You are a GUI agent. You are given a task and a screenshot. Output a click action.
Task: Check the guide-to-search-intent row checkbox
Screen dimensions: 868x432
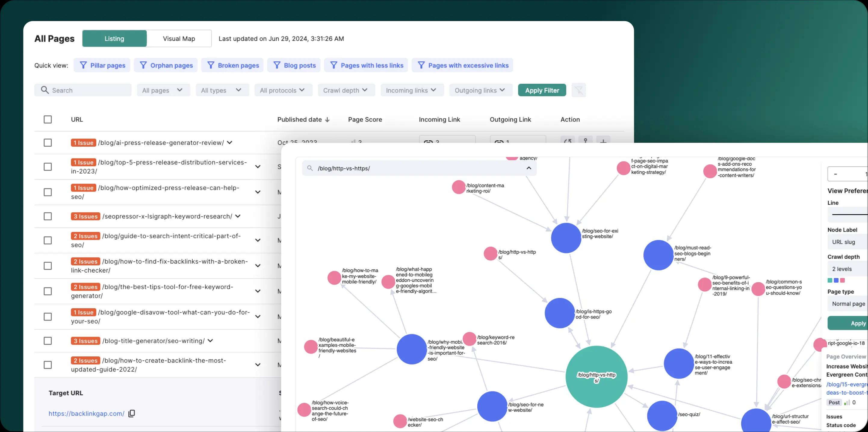(x=48, y=240)
